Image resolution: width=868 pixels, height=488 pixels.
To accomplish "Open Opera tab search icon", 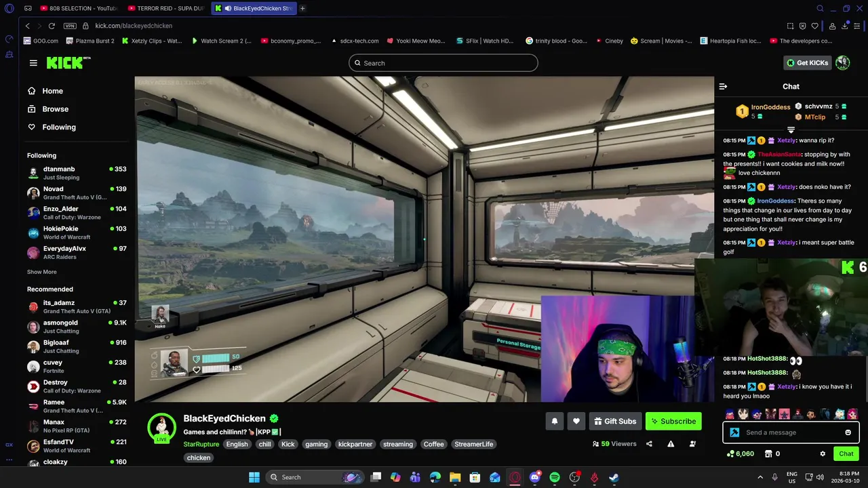I will pos(820,8).
